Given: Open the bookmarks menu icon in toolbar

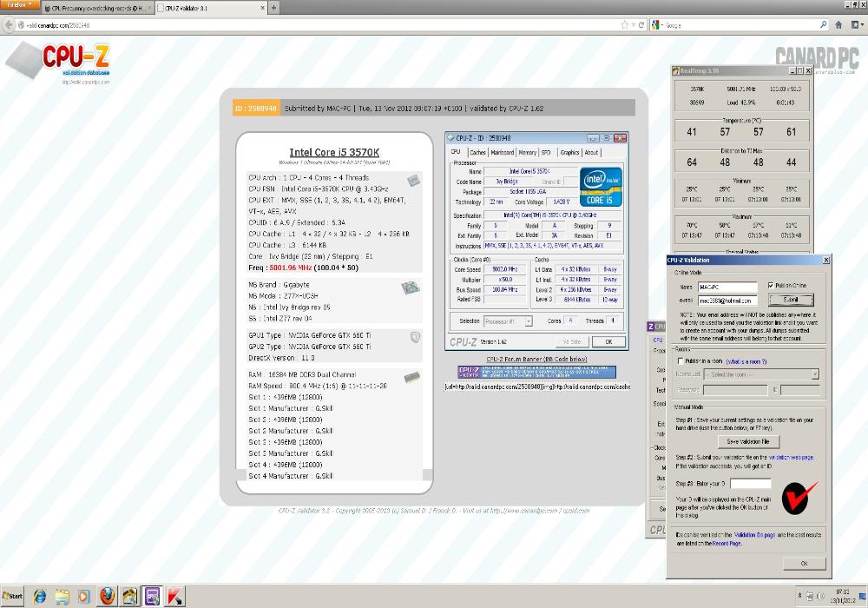Looking at the screenshot, I should 857,25.
